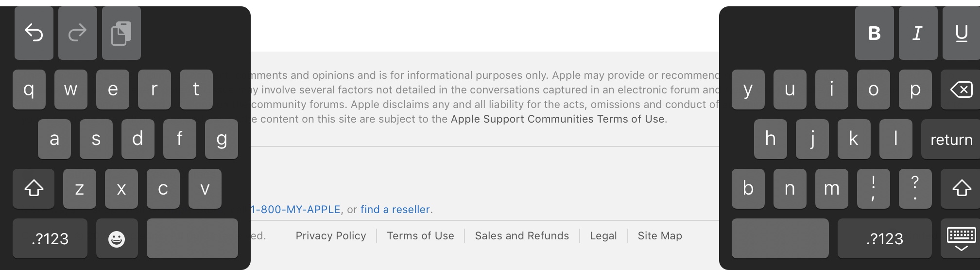This screenshot has width=980, height=270.
Task: Toggle italic text formatting
Action: [x=917, y=33]
